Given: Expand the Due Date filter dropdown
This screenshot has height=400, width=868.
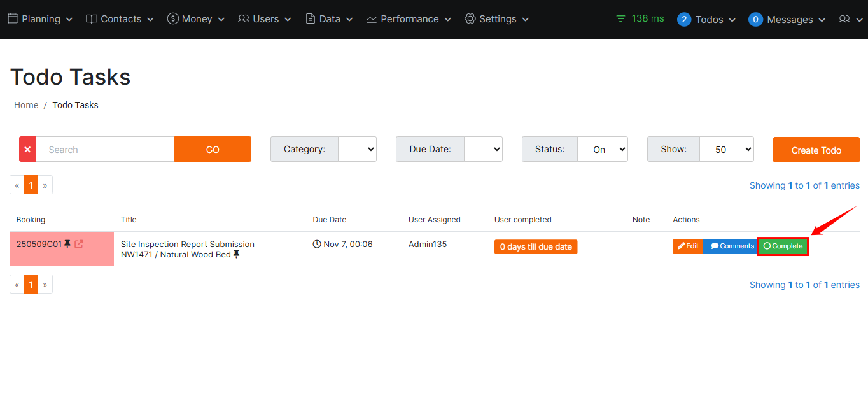Looking at the screenshot, I should click(x=483, y=149).
